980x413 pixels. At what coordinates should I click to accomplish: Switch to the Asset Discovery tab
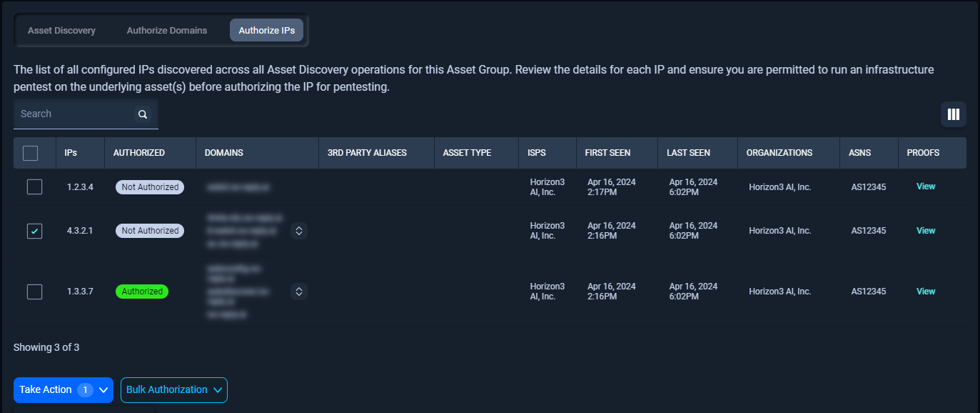pyautogui.click(x=61, y=30)
